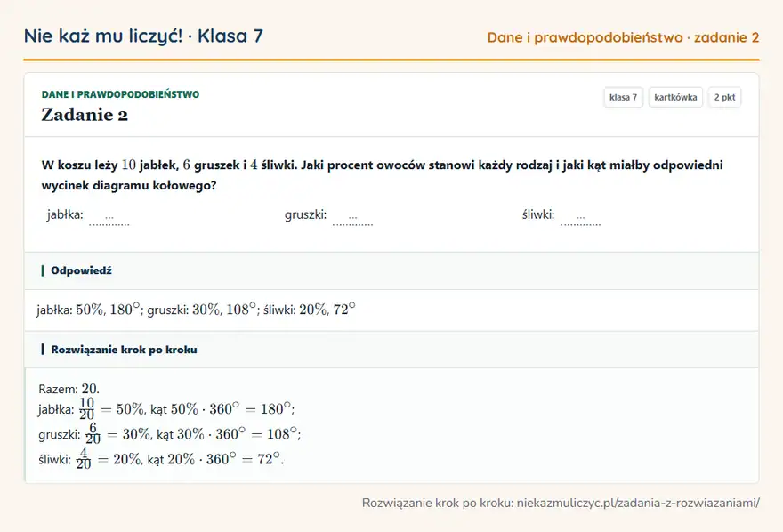
Task: Click the 'Odpowiedź' section header
Action: (x=391, y=270)
